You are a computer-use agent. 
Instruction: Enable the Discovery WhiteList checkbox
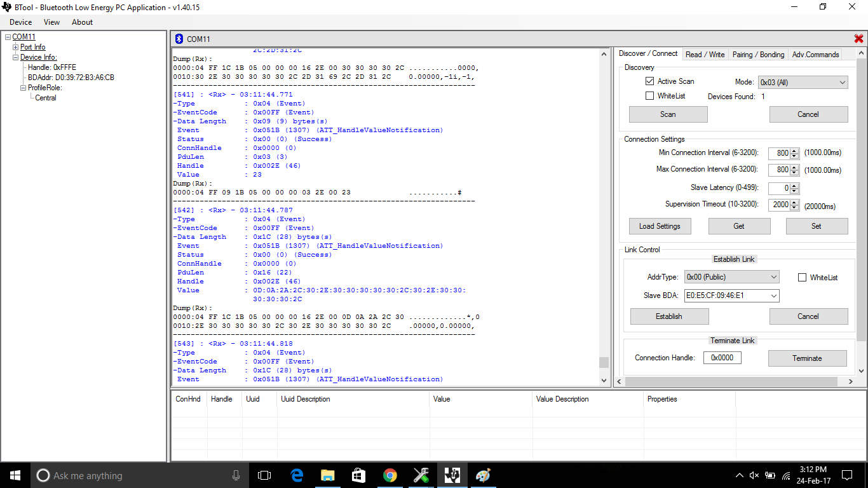pos(649,96)
